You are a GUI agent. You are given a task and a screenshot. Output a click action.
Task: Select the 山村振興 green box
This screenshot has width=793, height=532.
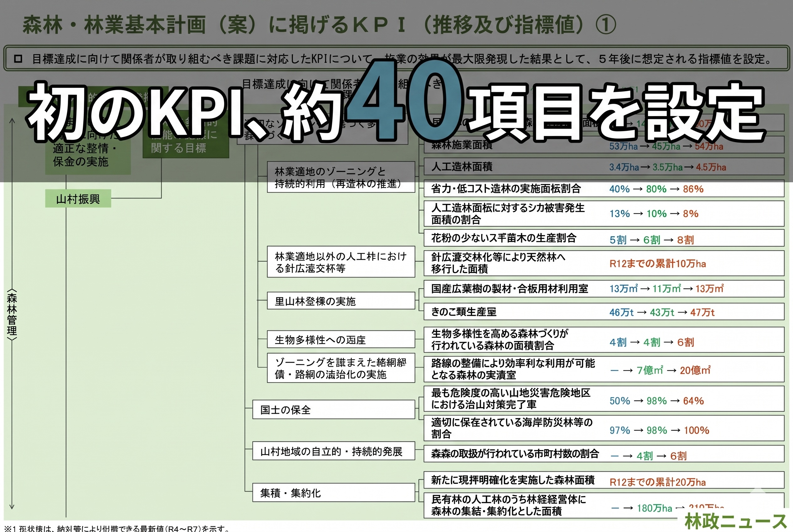pos(78,199)
